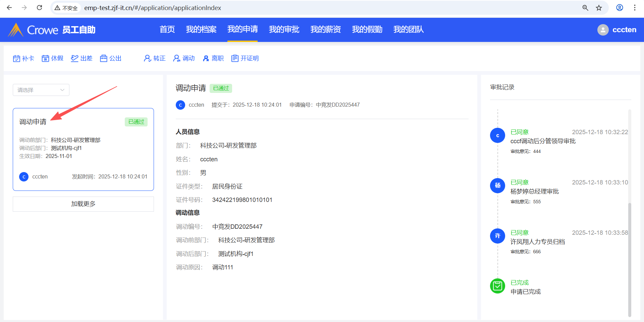Click the 公出 briefcase icon
The width and height of the screenshot is (644, 322).
point(104,59)
